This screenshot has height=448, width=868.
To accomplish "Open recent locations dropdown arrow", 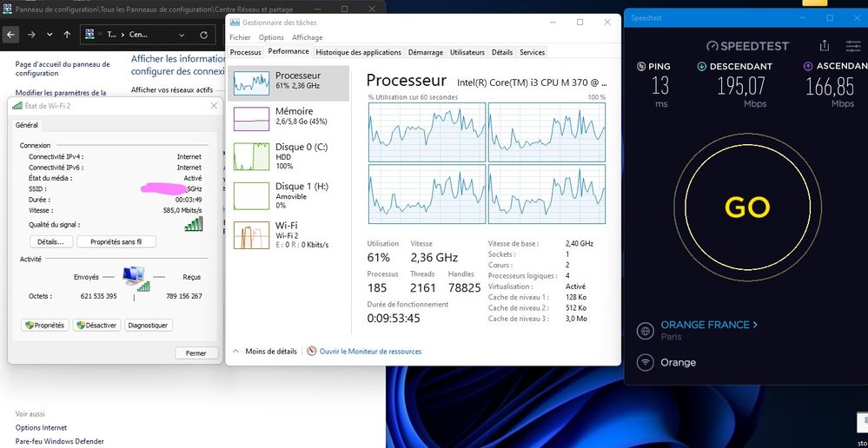I will pyautogui.click(x=50, y=35).
